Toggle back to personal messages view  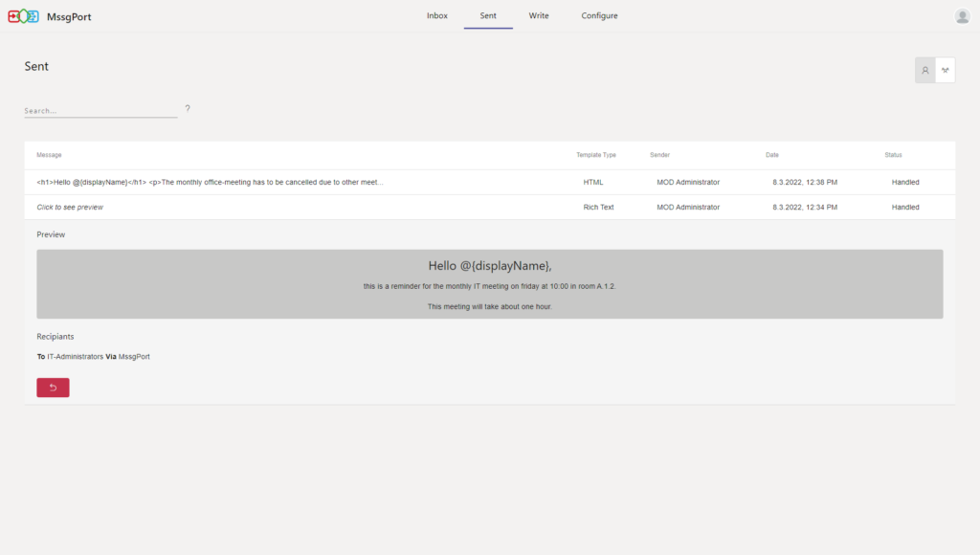(924, 70)
